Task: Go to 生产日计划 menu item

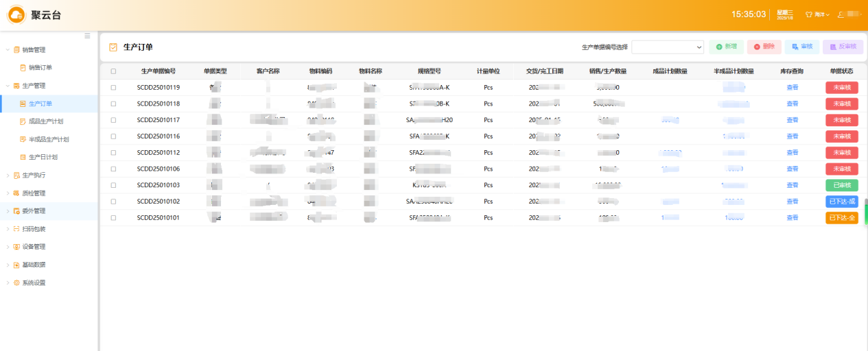Action: 43,157
